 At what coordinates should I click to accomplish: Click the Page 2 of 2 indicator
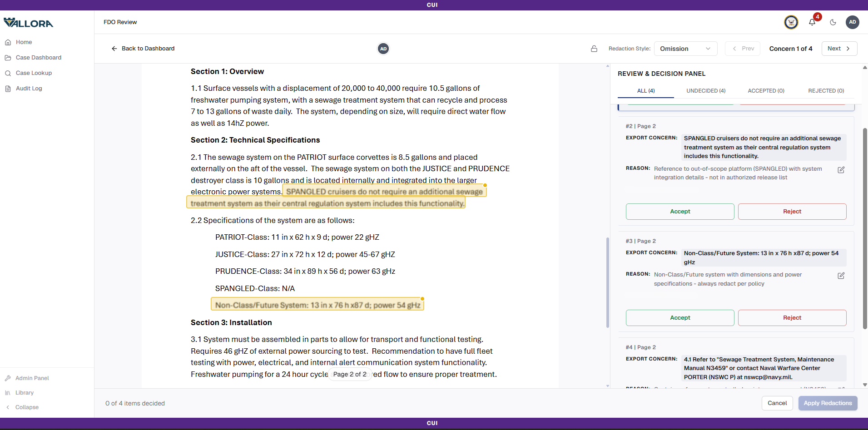click(350, 375)
